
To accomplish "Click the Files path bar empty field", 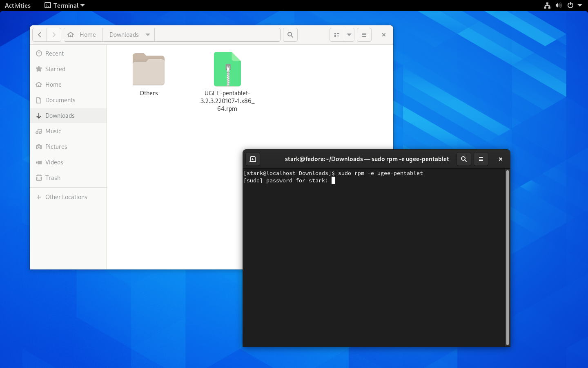I will [x=218, y=35].
